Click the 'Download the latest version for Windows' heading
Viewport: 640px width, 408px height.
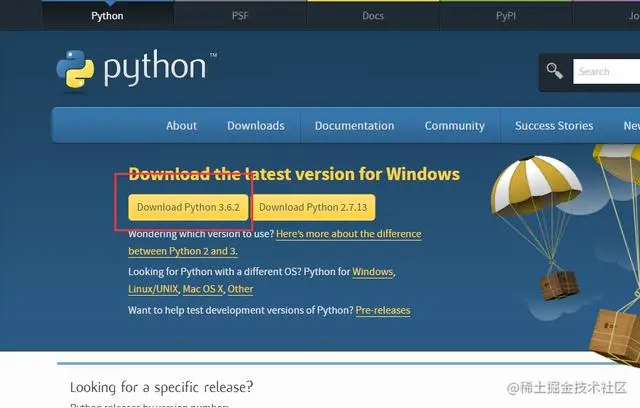[x=294, y=174]
